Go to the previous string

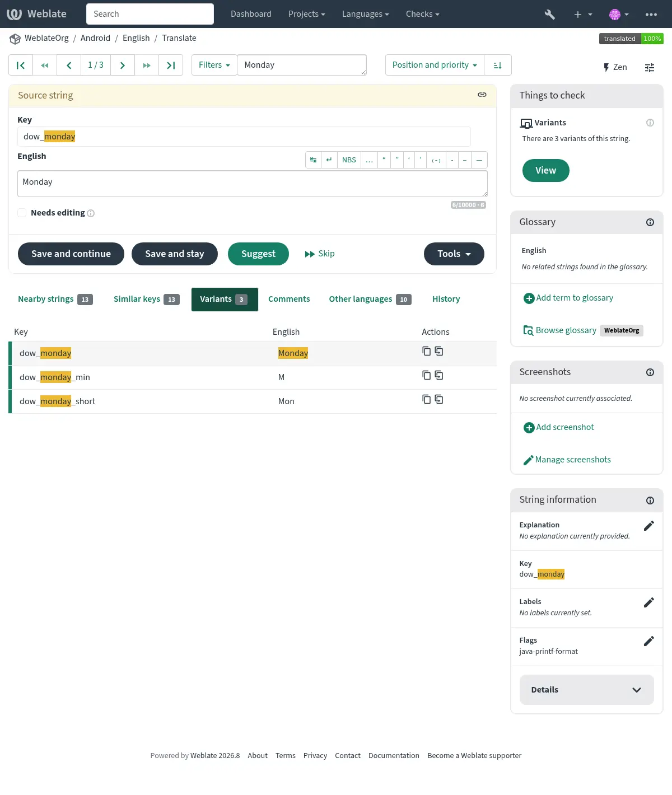pyautogui.click(x=69, y=65)
